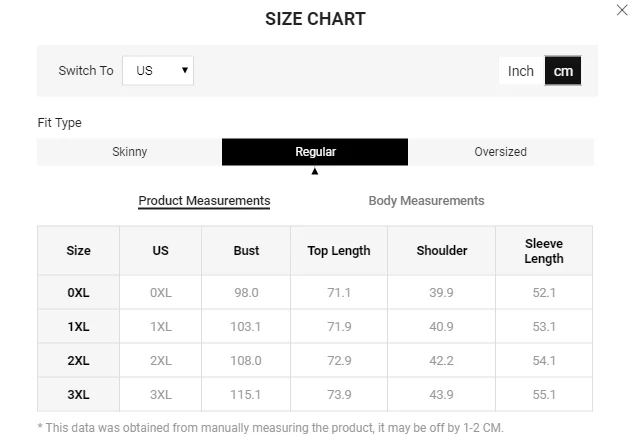Click the 2XL size row header

[78, 361]
